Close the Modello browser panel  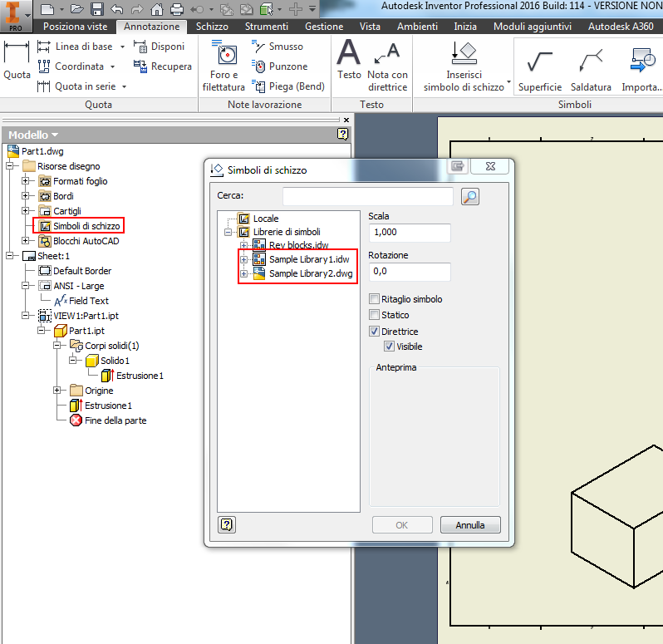pos(346,120)
